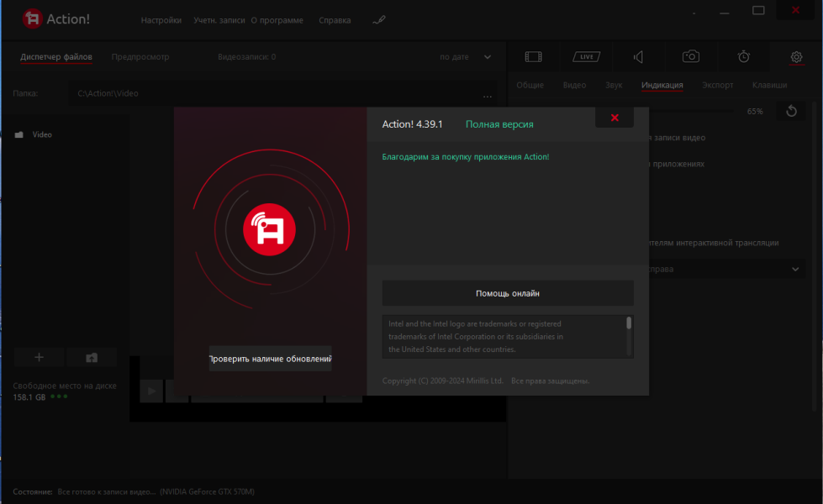Open the Настройки menu
Image resolution: width=823 pixels, height=504 pixels.
(x=161, y=20)
